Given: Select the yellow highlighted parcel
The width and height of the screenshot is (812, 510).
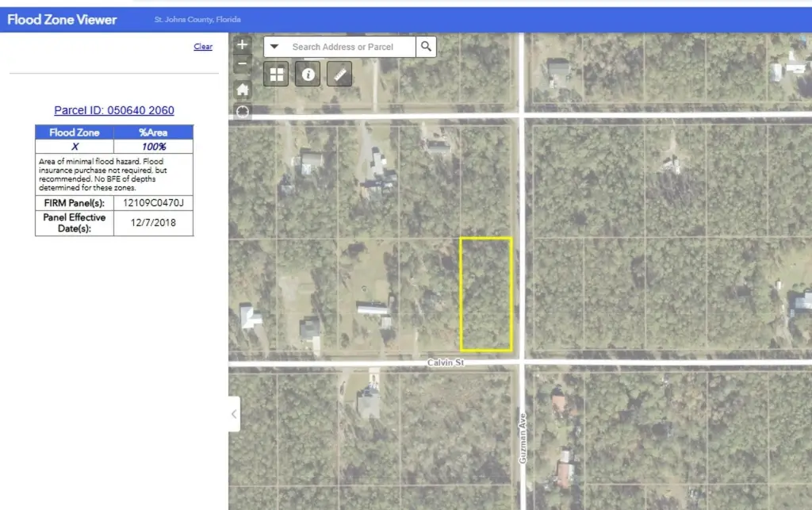Looking at the screenshot, I should tap(486, 293).
